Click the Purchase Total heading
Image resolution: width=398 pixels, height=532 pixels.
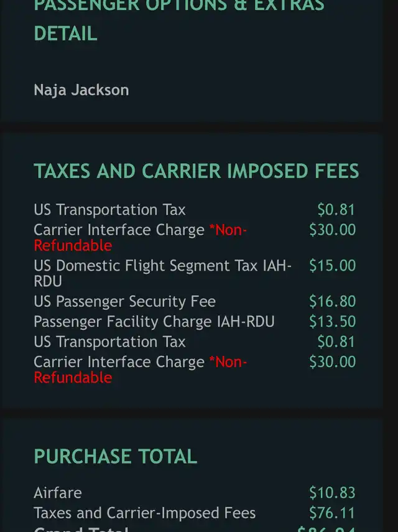pyautogui.click(x=115, y=456)
